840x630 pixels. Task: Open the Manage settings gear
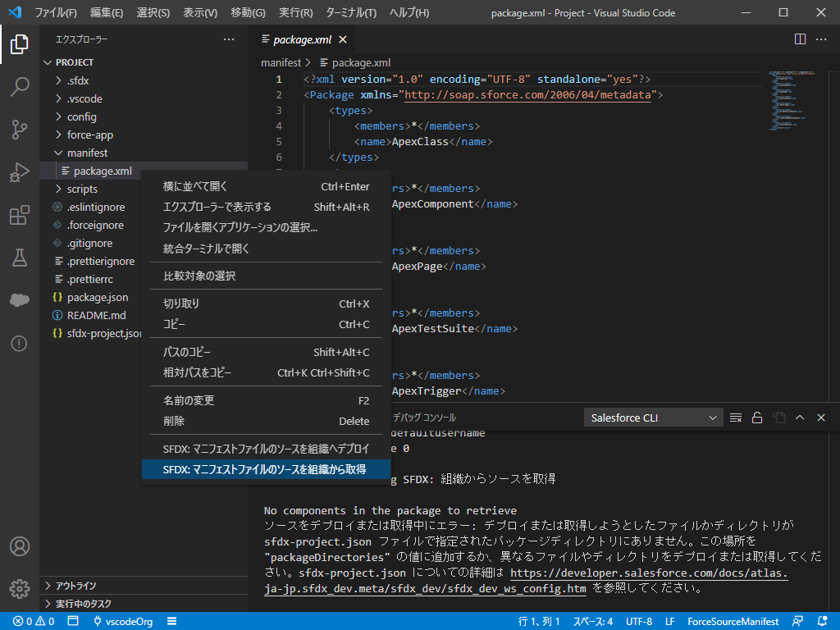click(x=20, y=587)
